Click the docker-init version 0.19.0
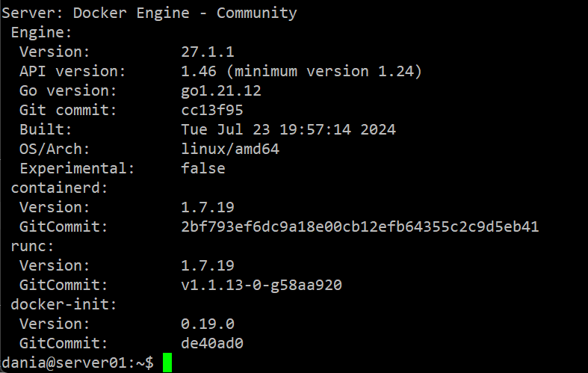The height and width of the screenshot is (373, 588). (x=208, y=324)
